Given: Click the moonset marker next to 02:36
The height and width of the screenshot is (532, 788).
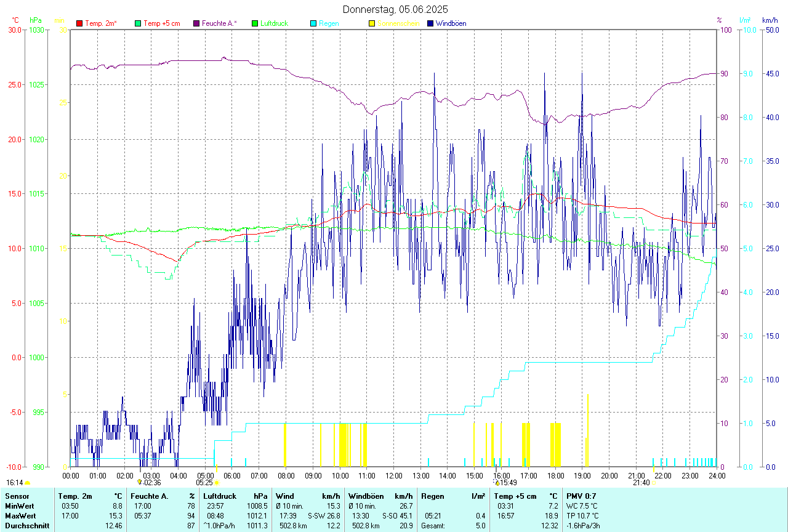Looking at the screenshot, I should pos(140,483).
